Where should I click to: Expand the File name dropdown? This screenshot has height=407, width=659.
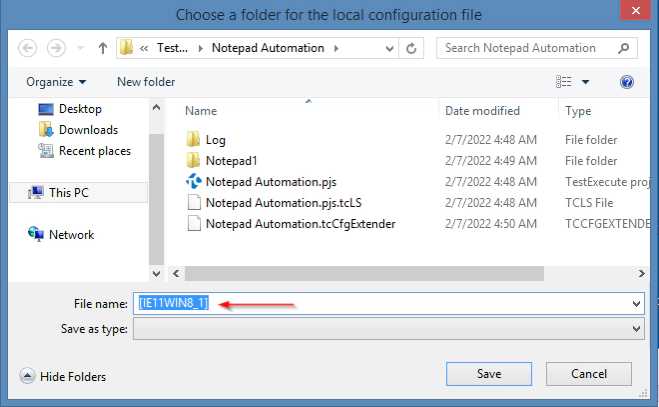pyautogui.click(x=636, y=303)
